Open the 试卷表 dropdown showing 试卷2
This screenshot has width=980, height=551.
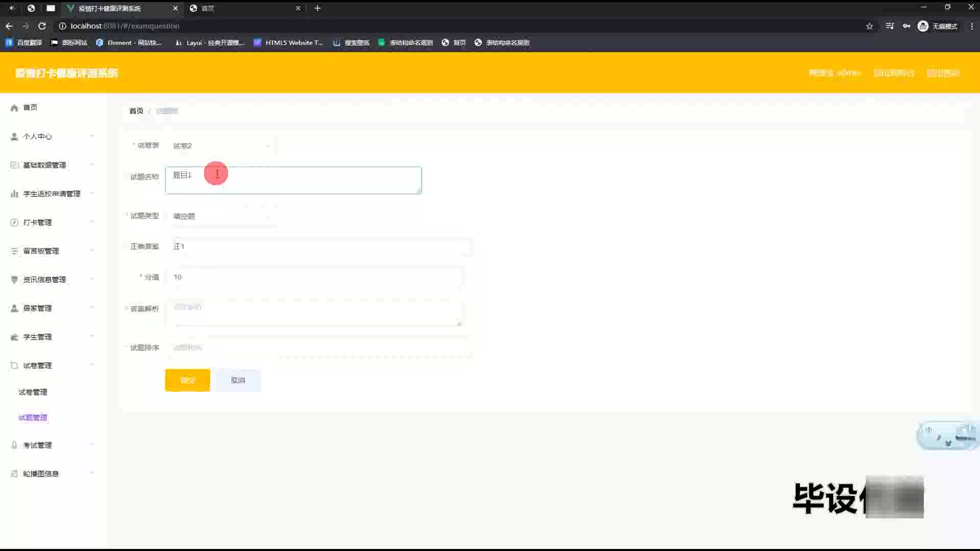pos(221,146)
